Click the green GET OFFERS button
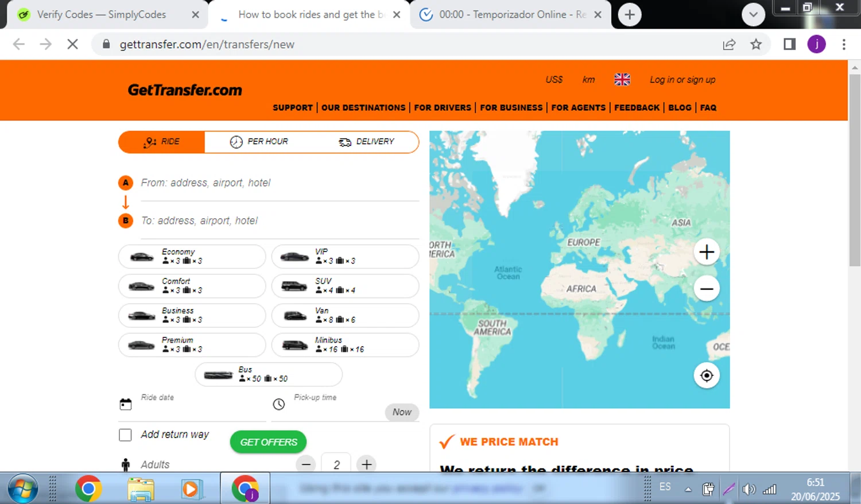The width and height of the screenshot is (861, 504). pyautogui.click(x=268, y=442)
